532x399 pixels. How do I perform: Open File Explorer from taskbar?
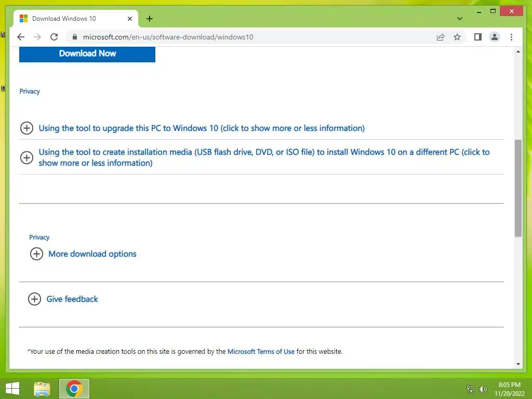pos(42,389)
